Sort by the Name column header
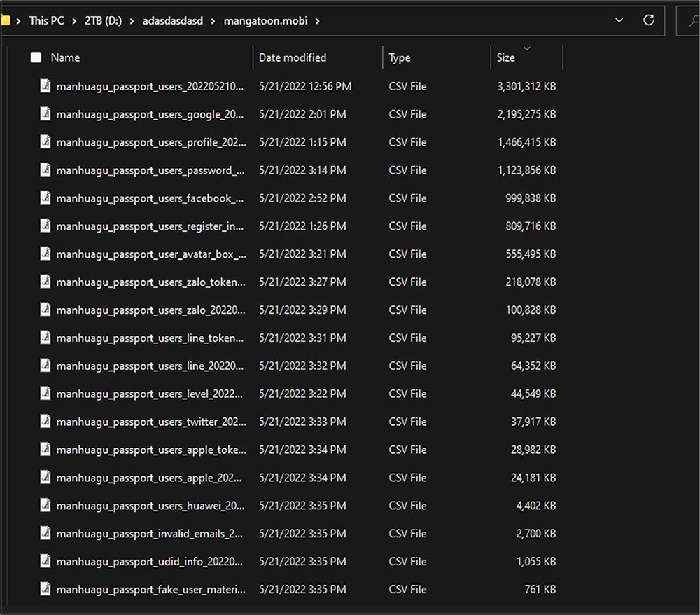Screen dimensions: 700x615 point(65,57)
